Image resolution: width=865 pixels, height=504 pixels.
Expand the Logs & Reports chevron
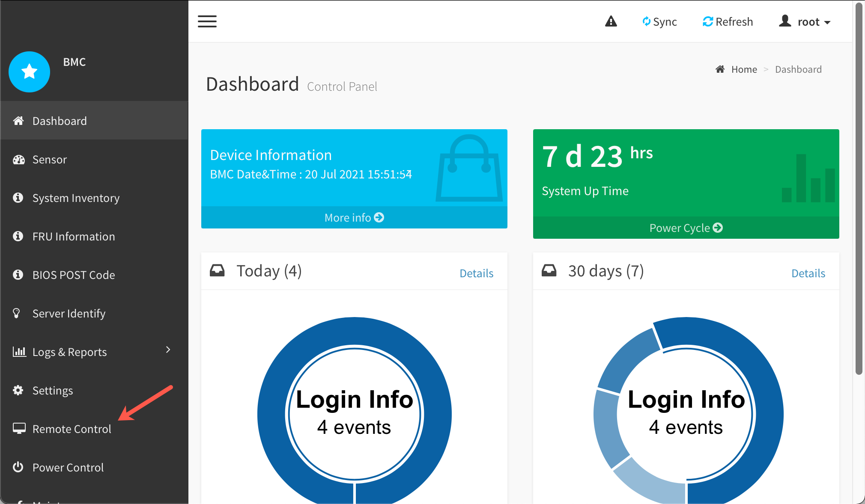pyautogui.click(x=168, y=350)
